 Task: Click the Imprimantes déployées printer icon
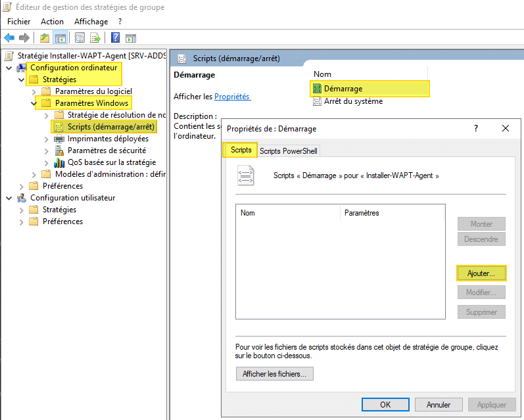click(59, 139)
